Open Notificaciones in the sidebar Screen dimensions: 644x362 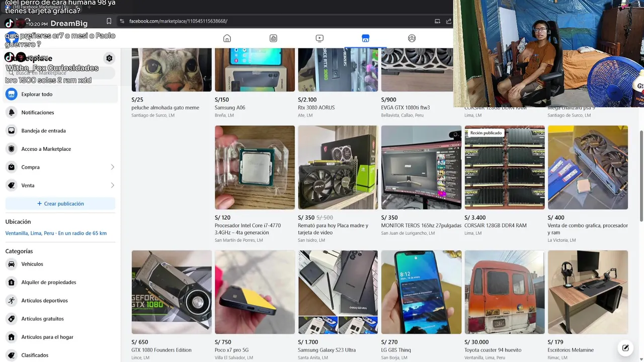click(x=60, y=112)
